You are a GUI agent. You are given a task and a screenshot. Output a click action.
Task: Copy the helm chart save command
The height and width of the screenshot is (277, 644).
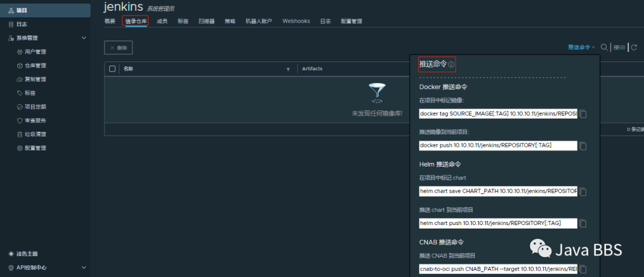pos(583,192)
